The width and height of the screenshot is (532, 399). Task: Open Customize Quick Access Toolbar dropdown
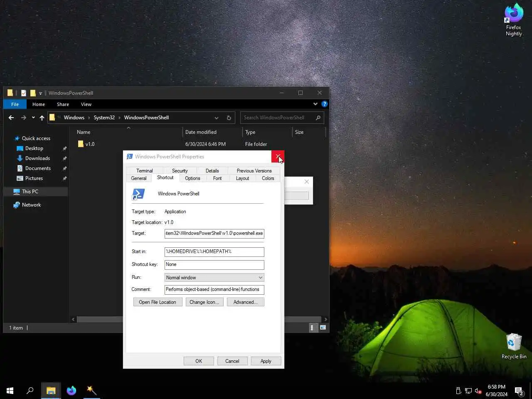[x=41, y=93]
